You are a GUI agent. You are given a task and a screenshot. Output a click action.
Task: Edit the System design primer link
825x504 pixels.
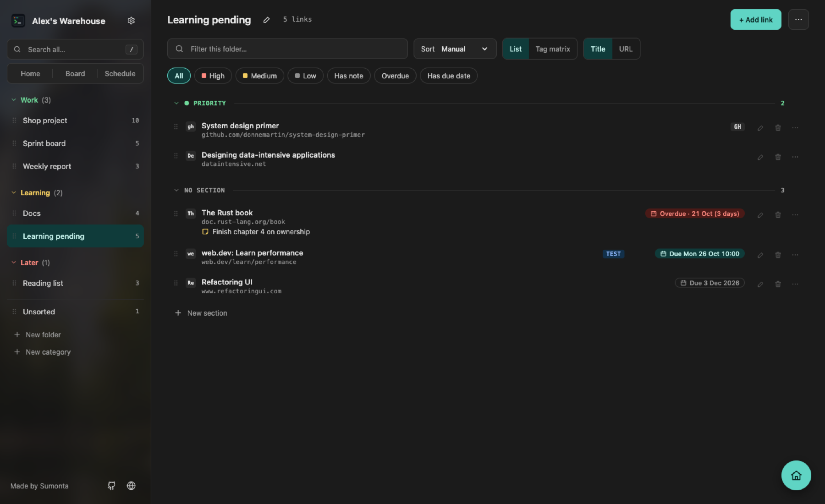click(760, 128)
